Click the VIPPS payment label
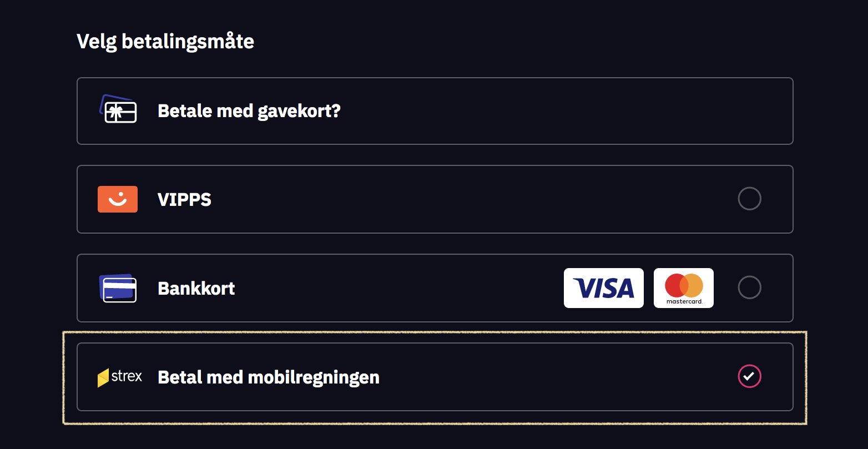The height and width of the screenshot is (449, 868). click(184, 200)
